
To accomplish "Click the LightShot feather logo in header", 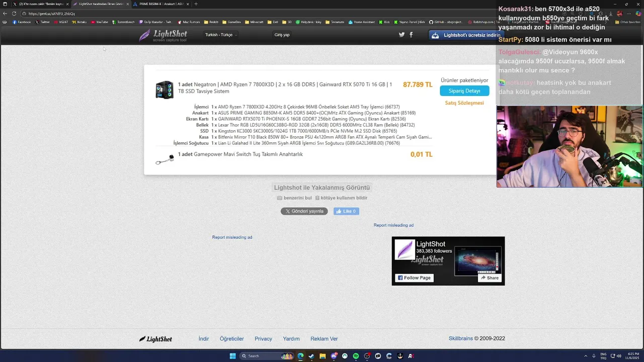I will click(163, 35).
